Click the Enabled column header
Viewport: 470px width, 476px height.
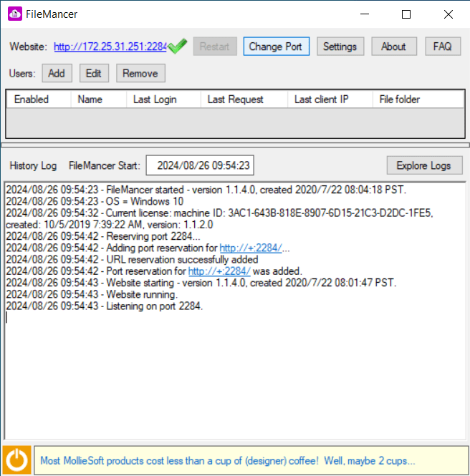[39, 99]
